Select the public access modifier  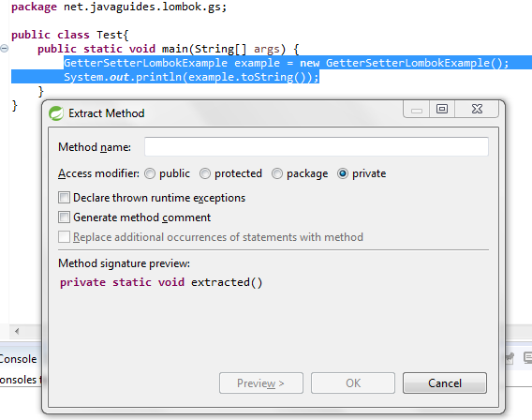(150, 173)
